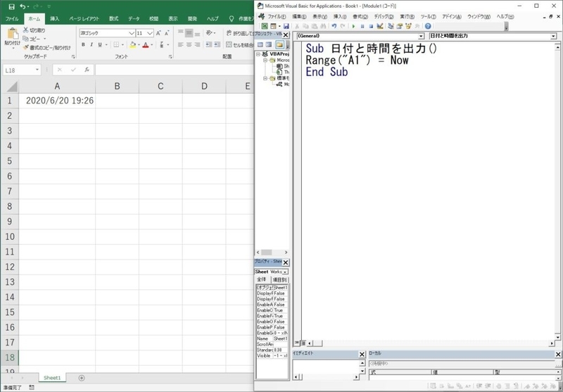Click View Code icon in Project panel
The height and width of the screenshot is (392, 563).
point(260,44)
